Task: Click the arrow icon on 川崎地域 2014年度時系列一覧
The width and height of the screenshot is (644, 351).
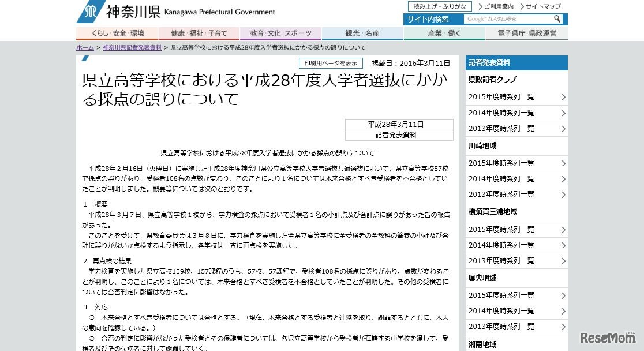Action: point(563,179)
